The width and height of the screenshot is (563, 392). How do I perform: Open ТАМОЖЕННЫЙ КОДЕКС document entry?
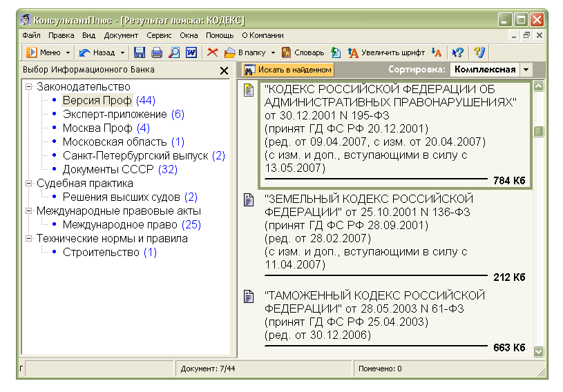pos(395,321)
